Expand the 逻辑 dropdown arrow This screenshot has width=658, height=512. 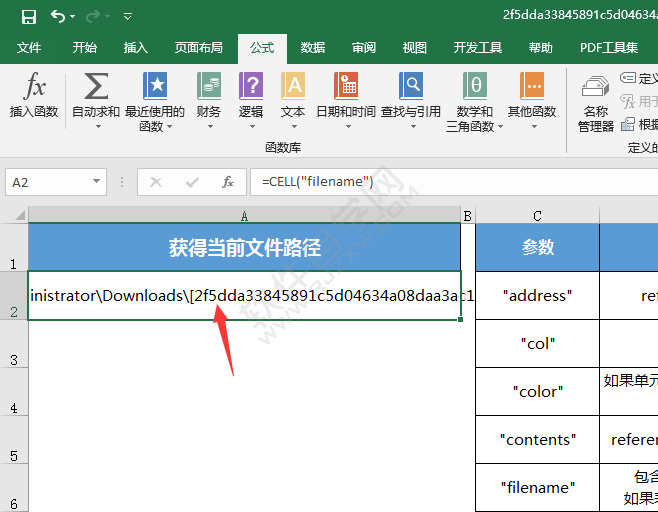[x=252, y=126]
